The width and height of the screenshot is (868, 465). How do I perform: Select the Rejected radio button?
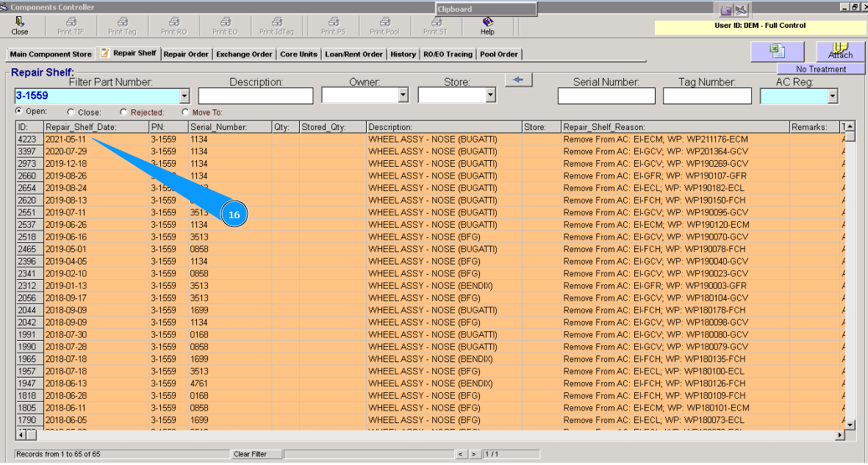click(123, 112)
